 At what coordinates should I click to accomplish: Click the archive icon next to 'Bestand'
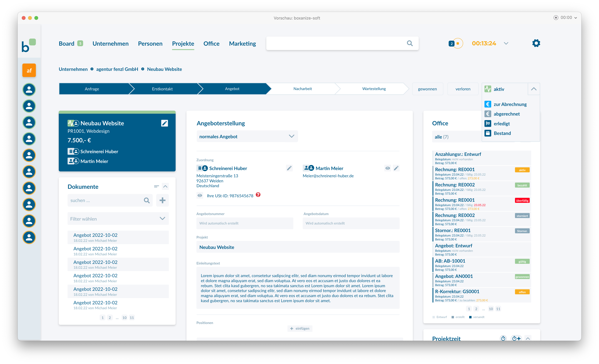(488, 133)
